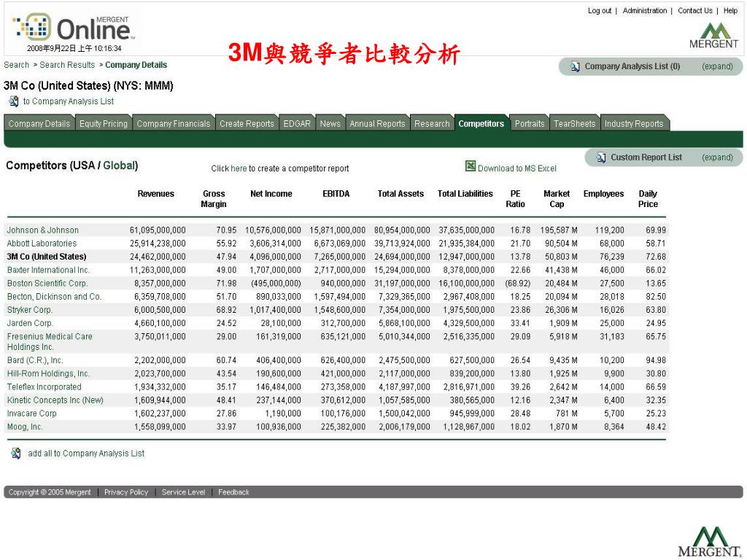Viewport: 747px width, 560px height.
Task: Click the Daily Price column header
Action: coord(648,199)
